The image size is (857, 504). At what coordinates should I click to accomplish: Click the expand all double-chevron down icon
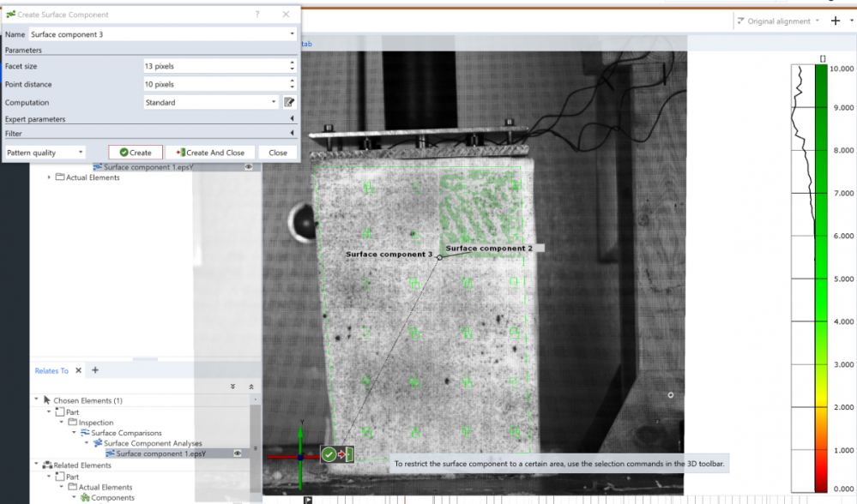(x=233, y=387)
